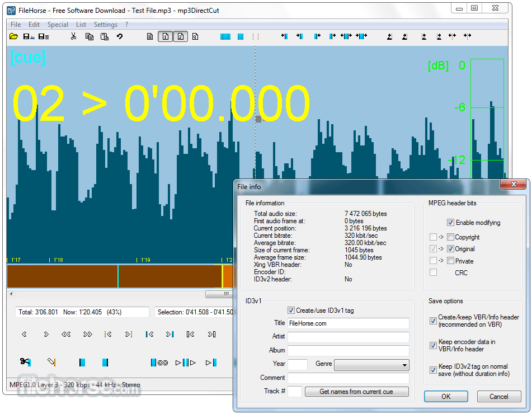The image size is (532, 414).
Task: Click the horizontal scrollbar thumb below the overview
Action: click(x=219, y=294)
